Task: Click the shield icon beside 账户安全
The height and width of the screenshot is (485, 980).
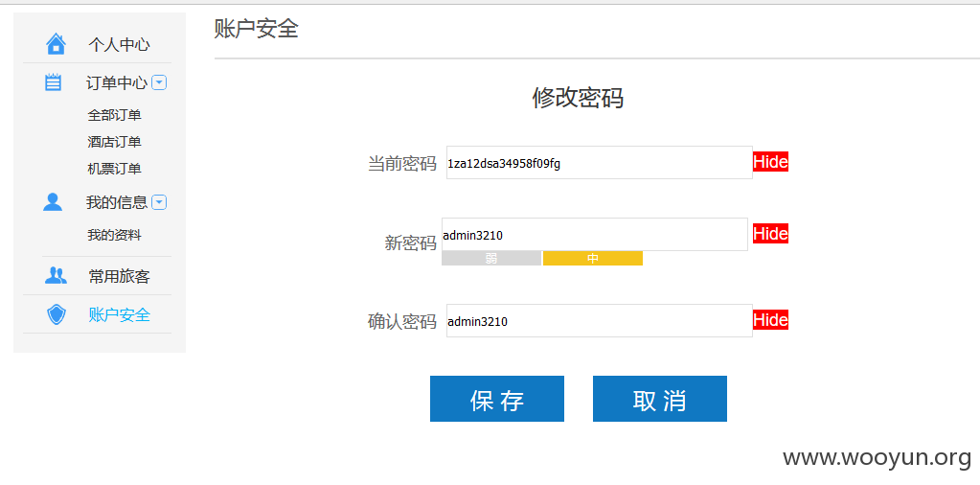Action: tap(57, 314)
